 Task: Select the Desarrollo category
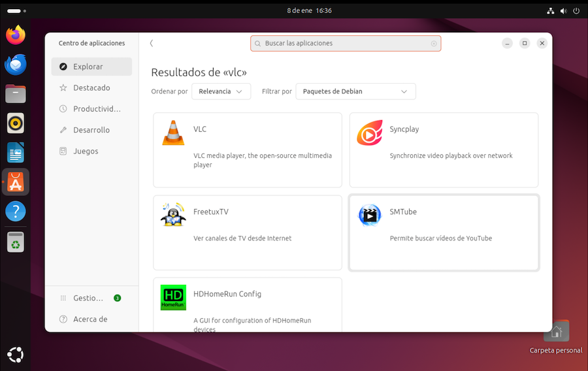coord(91,130)
